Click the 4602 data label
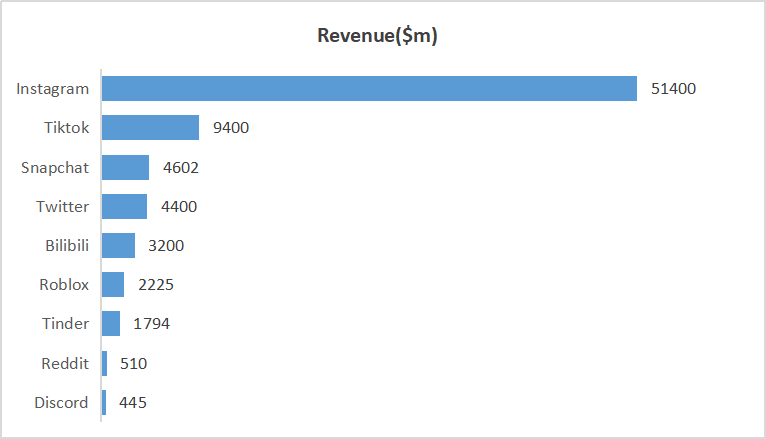 coord(181,168)
